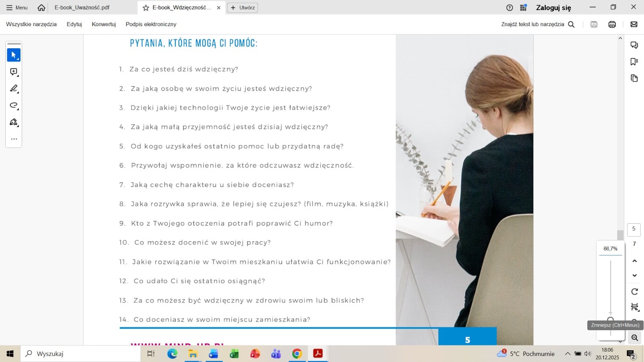Switch to the E-book_Uważność.pdf tab
The width and height of the screenshot is (644, 362).
82,8
